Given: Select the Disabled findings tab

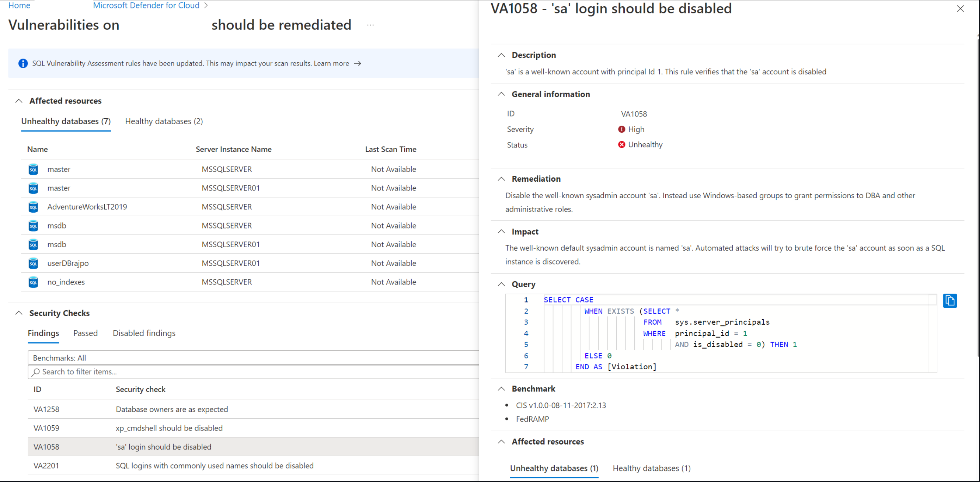Looking at the screenshot, I should (143, 333).
